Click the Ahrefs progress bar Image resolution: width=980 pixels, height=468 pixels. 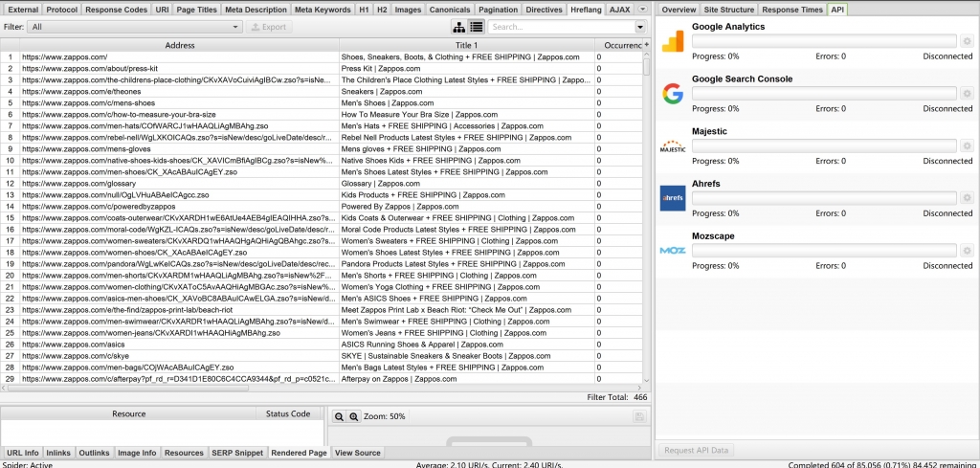pos(824,198)
